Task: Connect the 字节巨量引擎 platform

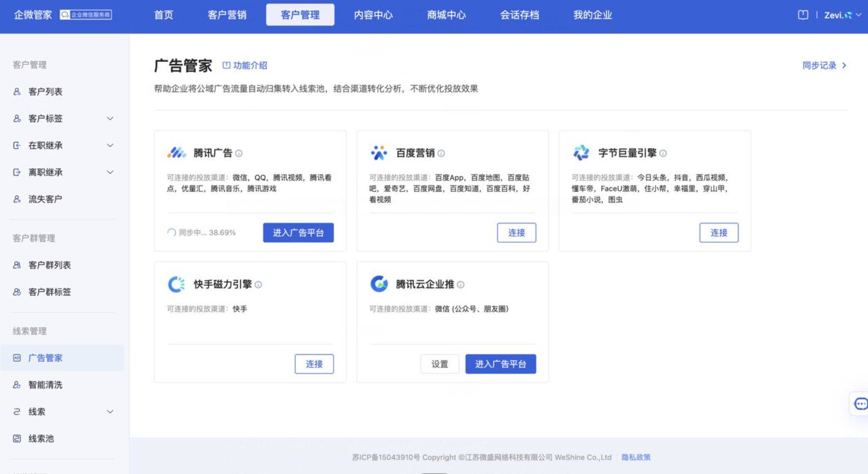Action: tap(719, 233)
